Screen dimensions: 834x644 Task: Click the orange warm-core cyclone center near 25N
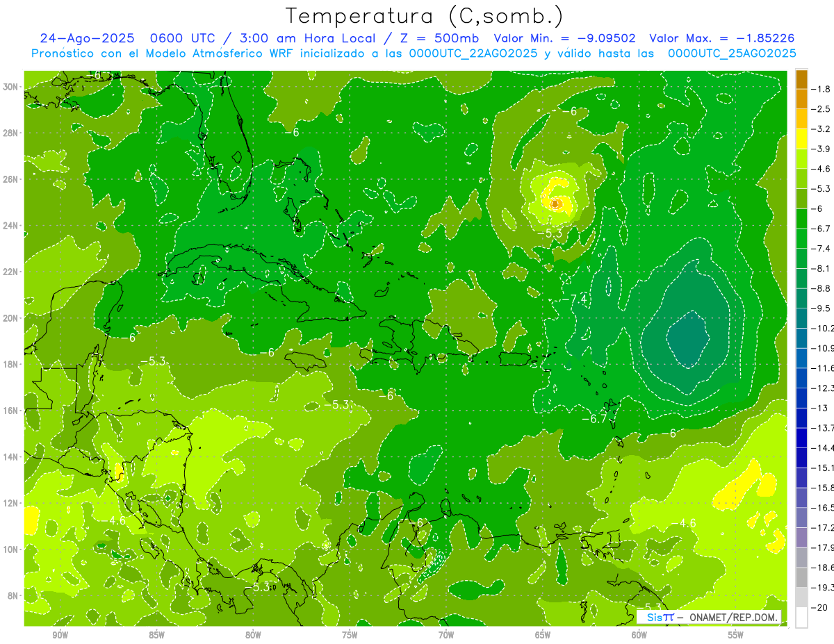click(x=555, y=204)
